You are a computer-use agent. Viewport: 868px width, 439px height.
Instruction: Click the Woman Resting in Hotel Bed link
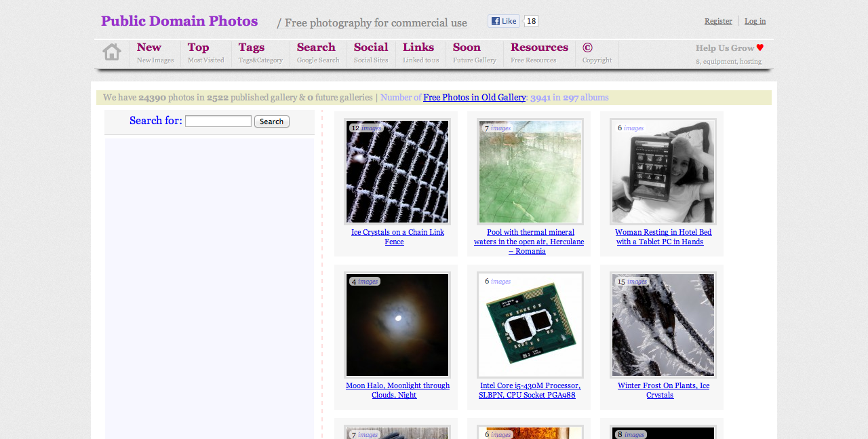[x=663, y=237]
